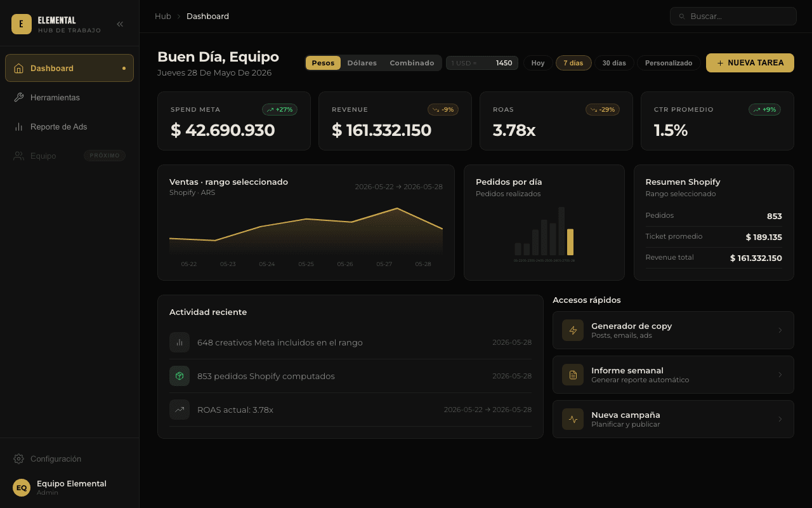812x508 pixels.
Task: Collapse the sidebar with double chevron icon
Action: coord(120,24)
